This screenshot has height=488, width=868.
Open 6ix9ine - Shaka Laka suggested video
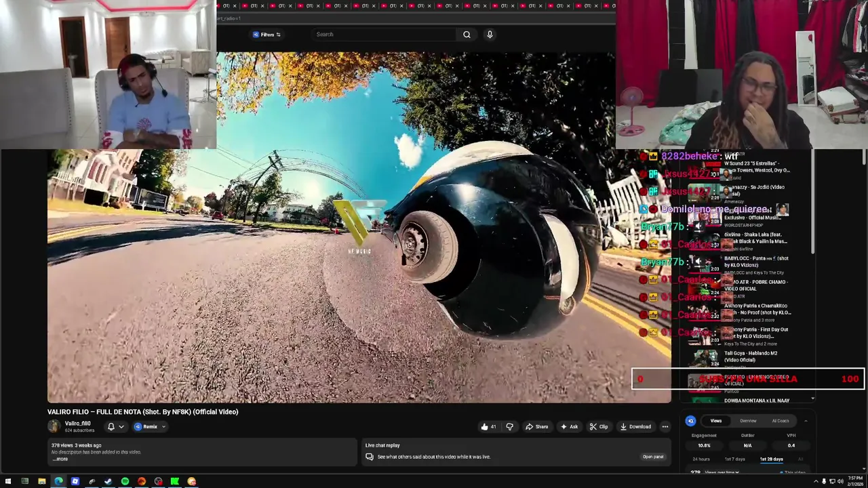(x=756, y=238)
